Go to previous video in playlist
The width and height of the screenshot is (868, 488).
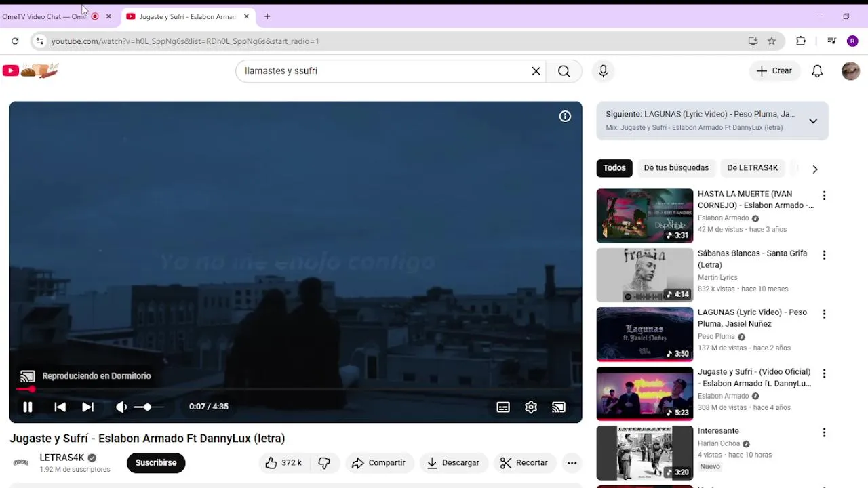click(x=60, y=407)
